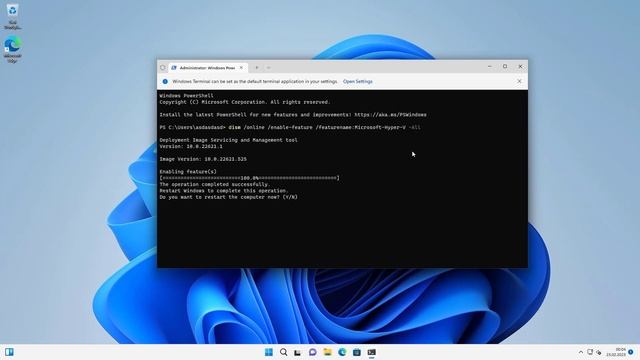Click 'Restart Windows to complete this operation.' line
The width and height of the screenshot is (640, 360).
tap(224, 191)
